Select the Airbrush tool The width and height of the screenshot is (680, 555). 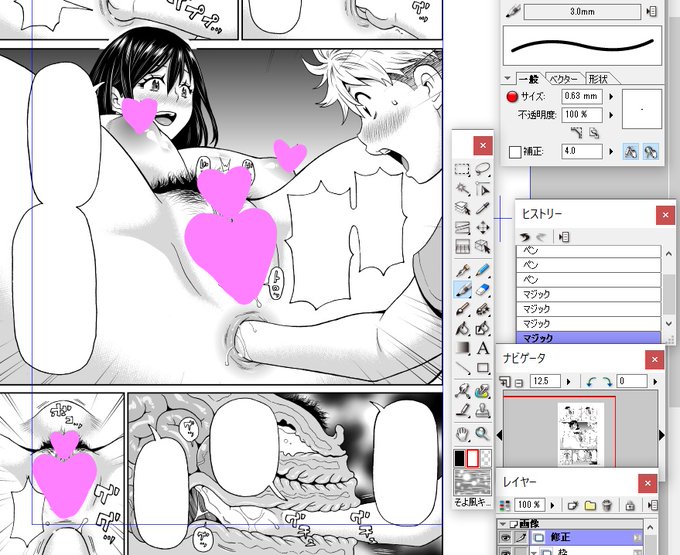pyautogui.click(x=482, y=309)
